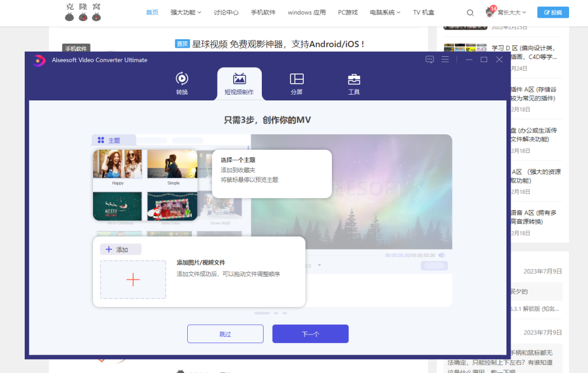The width and height of the screenshot is (588, 373).
Task: Open the 学习 D 区 sidebar article link
Action: pos(524,52)
